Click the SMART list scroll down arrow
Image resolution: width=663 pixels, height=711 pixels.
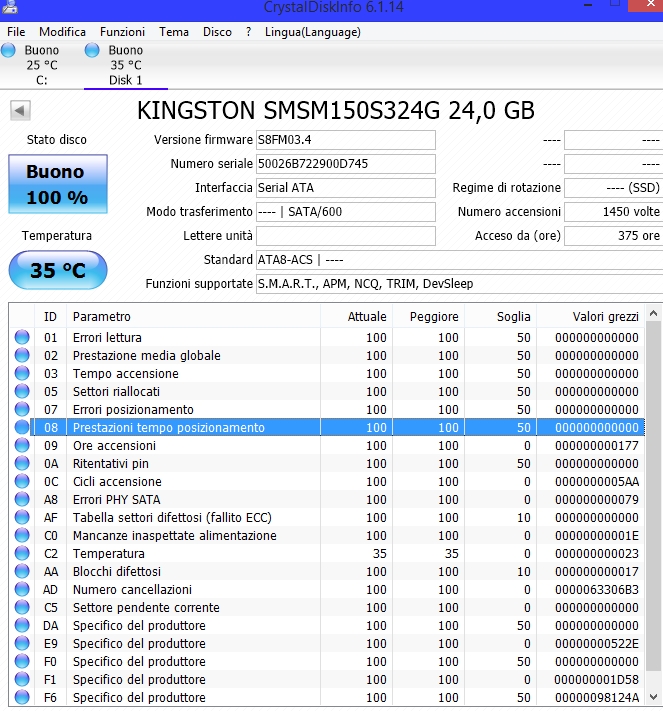[x=653, y=697]
